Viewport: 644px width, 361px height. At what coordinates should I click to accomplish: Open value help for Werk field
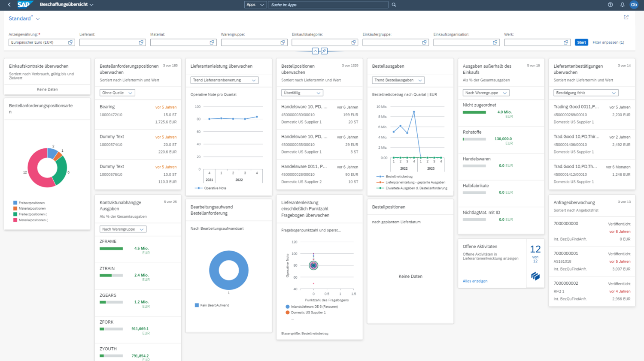tap(566, 42)
